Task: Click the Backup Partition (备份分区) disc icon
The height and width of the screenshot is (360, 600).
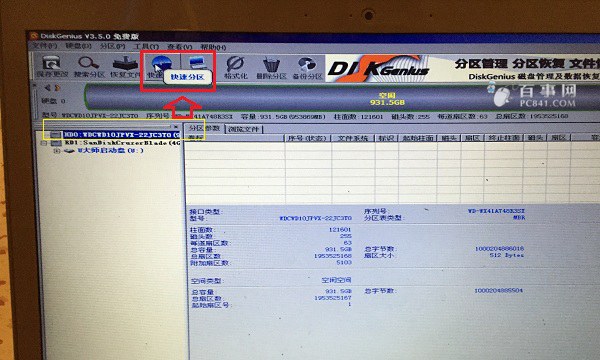Action: (x=307, y=64)
